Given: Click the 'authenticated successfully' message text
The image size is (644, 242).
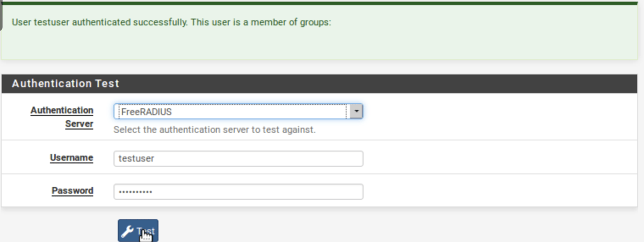Looking at the screenshot, I should point(171,23).
